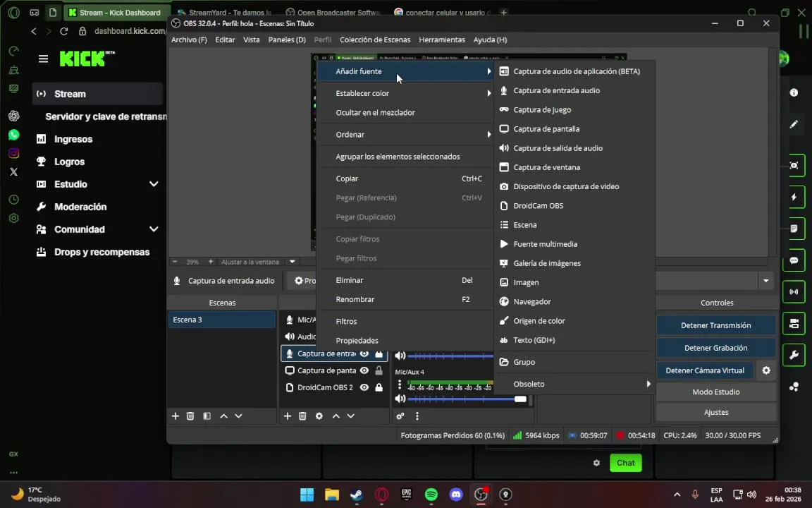The height and width of the screenshot is (508, 812).
Task: Toggle lock on Captura de pantalla source
Action: tap(379, 370)
